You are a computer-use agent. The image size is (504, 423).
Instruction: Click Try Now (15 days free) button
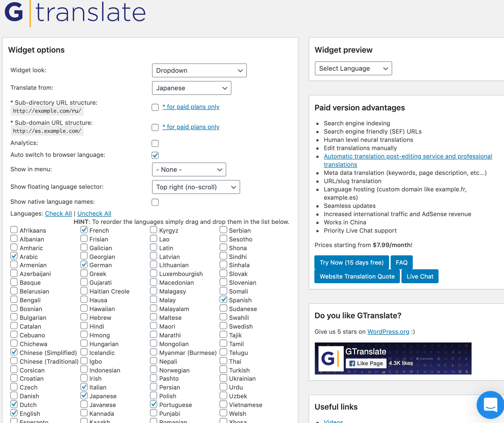coord(352,263)
